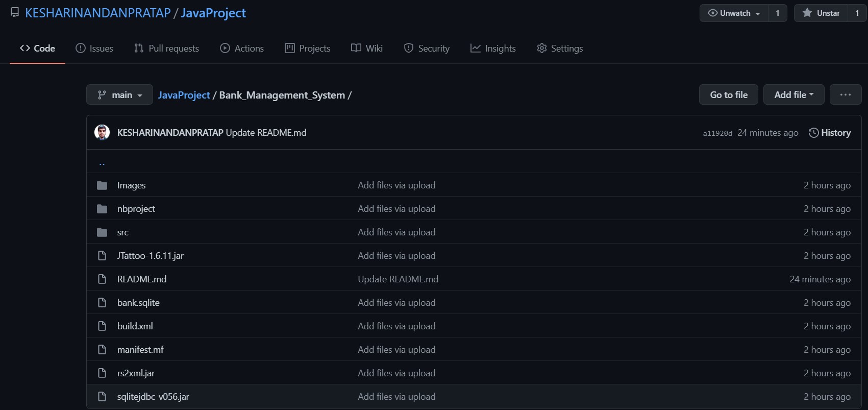
Task: Toggle the Unwatch eye button
Action: coord(734,13)
